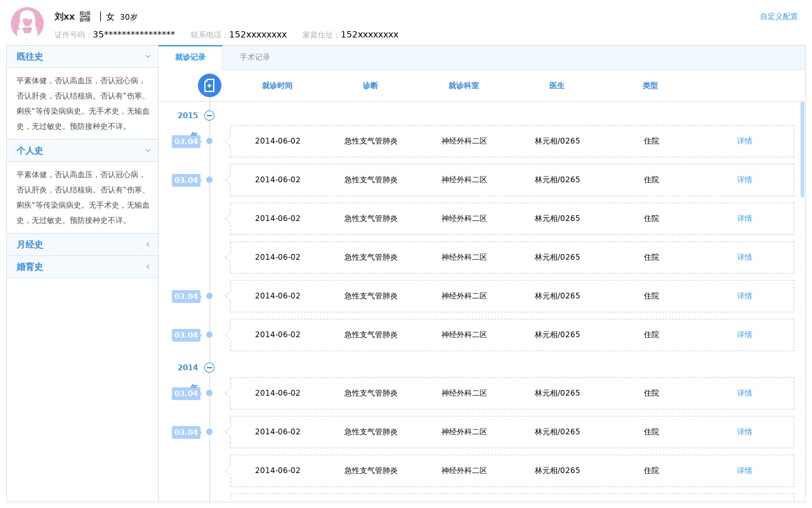This screenshot has height=508, width=812.
Task: Open 详情 of first record under 2014
Action: coord(745,393)
